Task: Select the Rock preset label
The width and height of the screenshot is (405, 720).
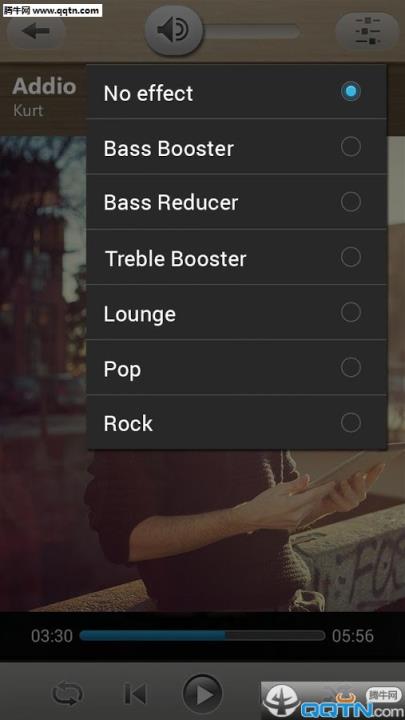Action: pos(128,423)
